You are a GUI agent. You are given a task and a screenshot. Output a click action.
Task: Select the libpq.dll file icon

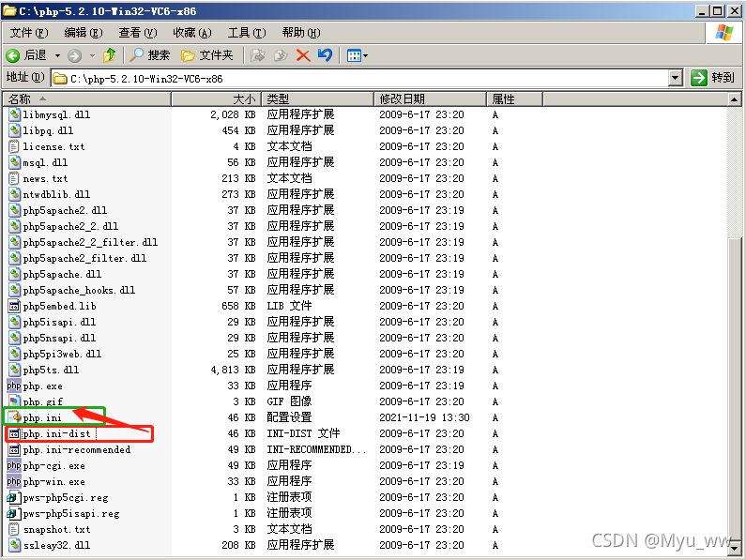click(x=15, y=130)
